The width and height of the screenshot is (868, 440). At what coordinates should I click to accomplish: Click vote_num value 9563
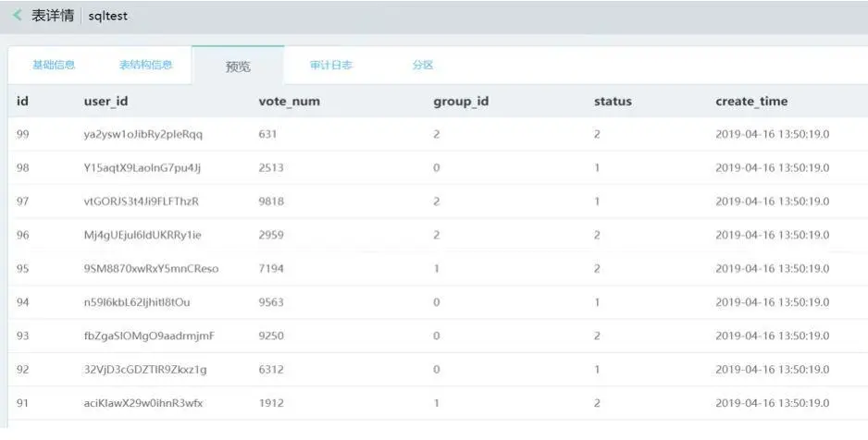(x=271, y=302)
